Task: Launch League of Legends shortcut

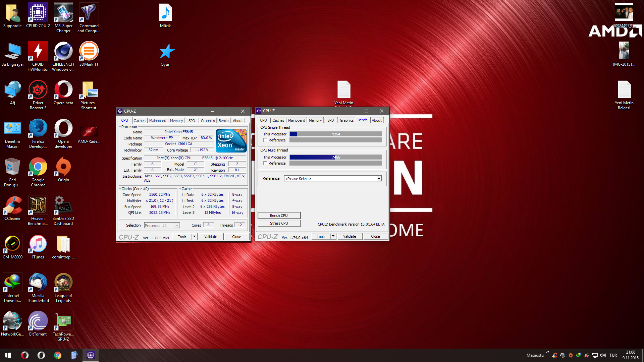Action: (x=63, y=288)
